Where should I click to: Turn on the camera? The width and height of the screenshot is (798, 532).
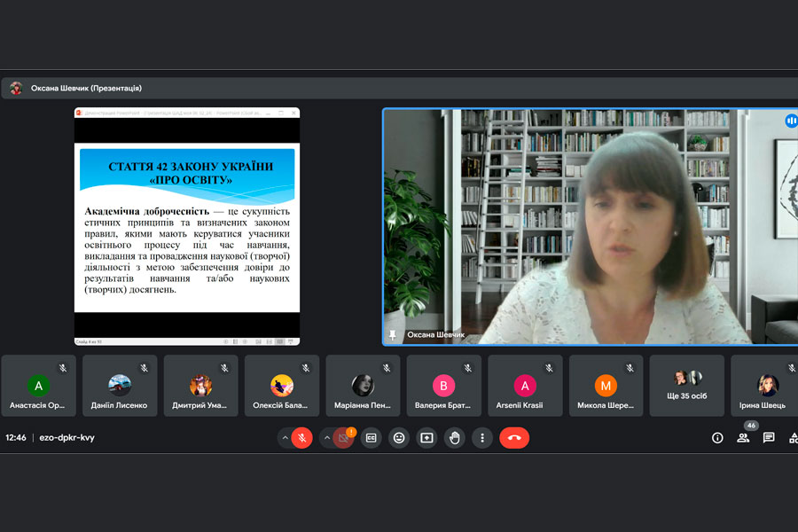click(x=343, y=437)
